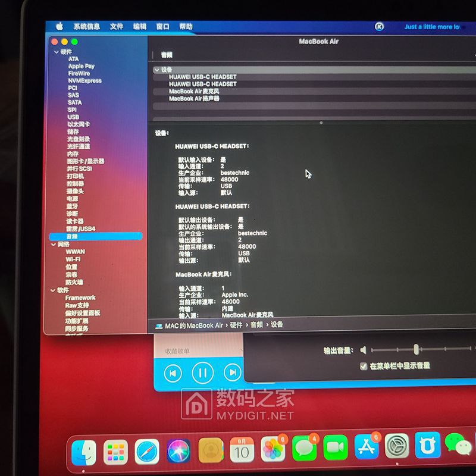This screenshot has height=476, width=476.
Task: Click 音频 in the path bar
Action: click(256, 325)
